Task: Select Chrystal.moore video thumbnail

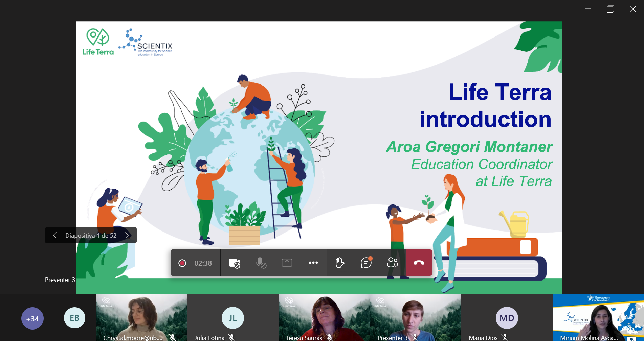Action: coord(141,317)
